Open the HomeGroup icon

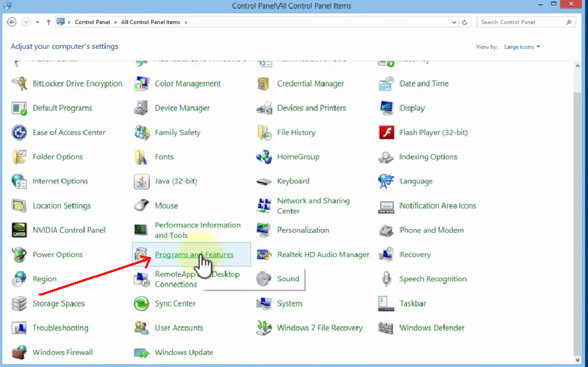coord(263,157)
